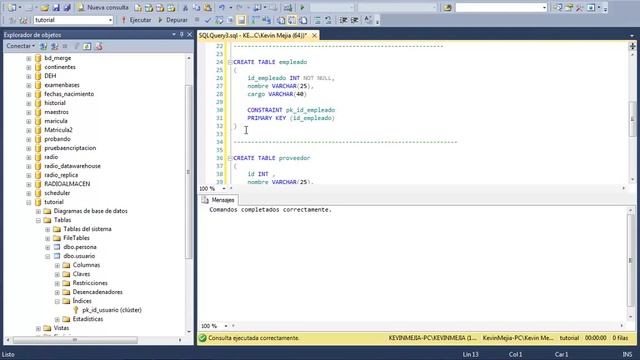The image size is (640, 360).
Task: Expand the radio_datawarehouse database
Action: [x=29, y=167]
